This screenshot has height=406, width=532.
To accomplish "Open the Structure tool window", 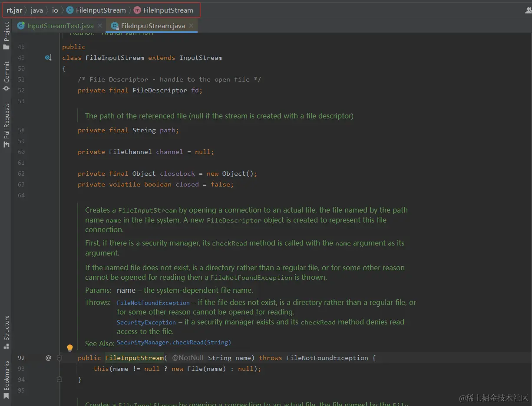I will [6, 332].
